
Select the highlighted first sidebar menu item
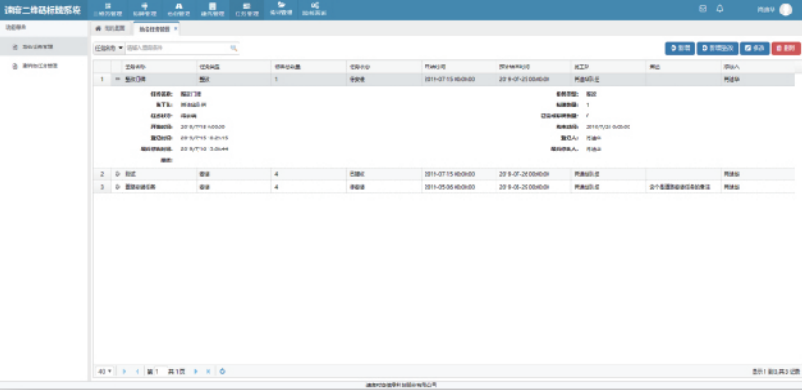tap(44, 47)
